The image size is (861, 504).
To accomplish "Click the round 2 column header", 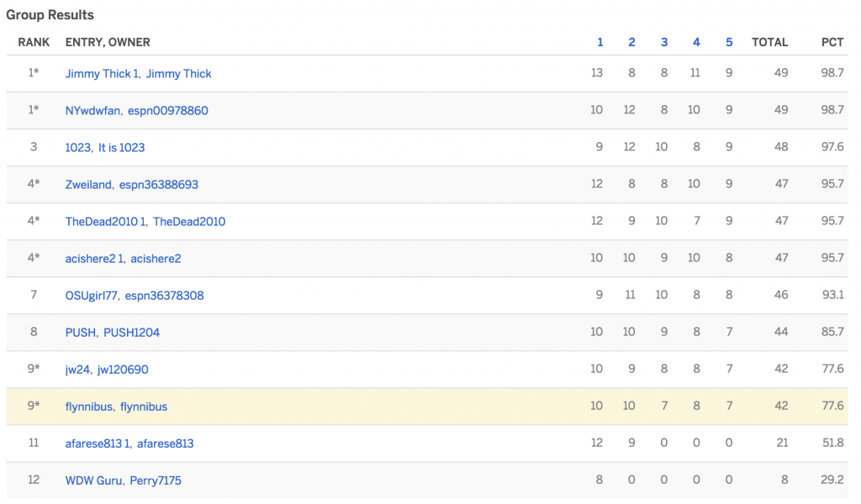I will tap(631, 42).
